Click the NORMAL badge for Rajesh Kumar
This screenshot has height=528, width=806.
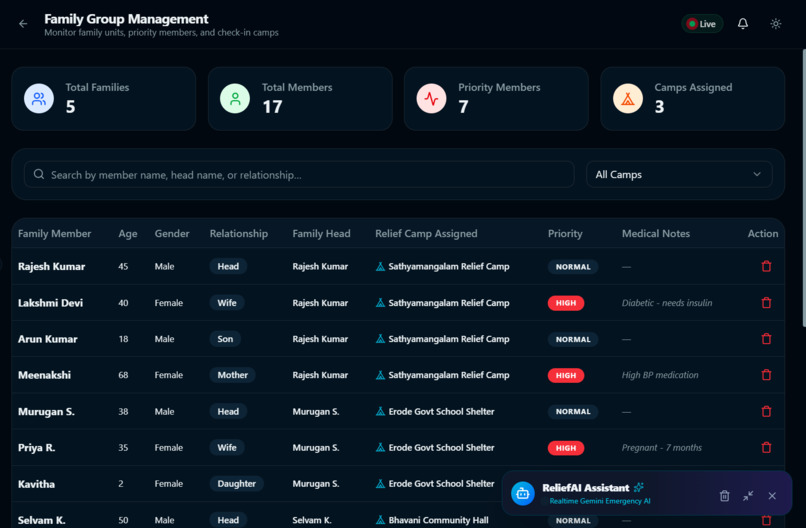[x=573, y=267]
